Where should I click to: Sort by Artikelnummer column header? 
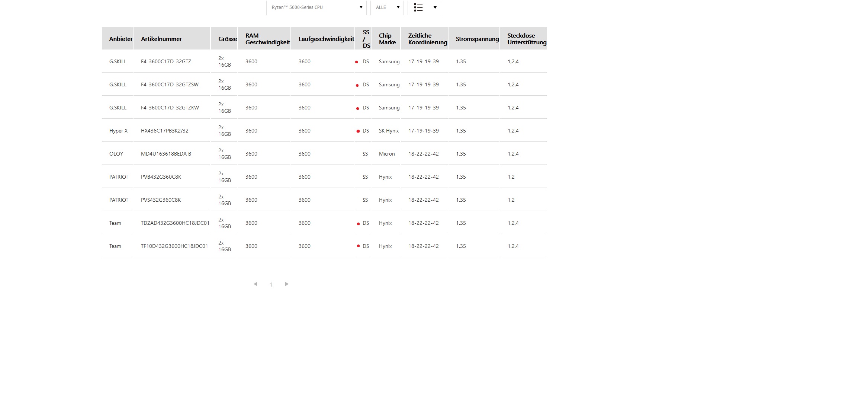pos(172,39)
